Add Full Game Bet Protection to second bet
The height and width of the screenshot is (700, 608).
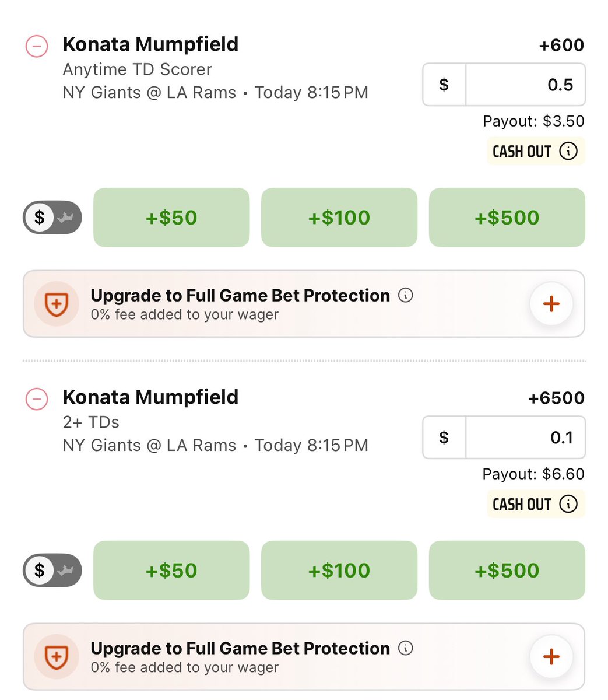coord(551,657)
